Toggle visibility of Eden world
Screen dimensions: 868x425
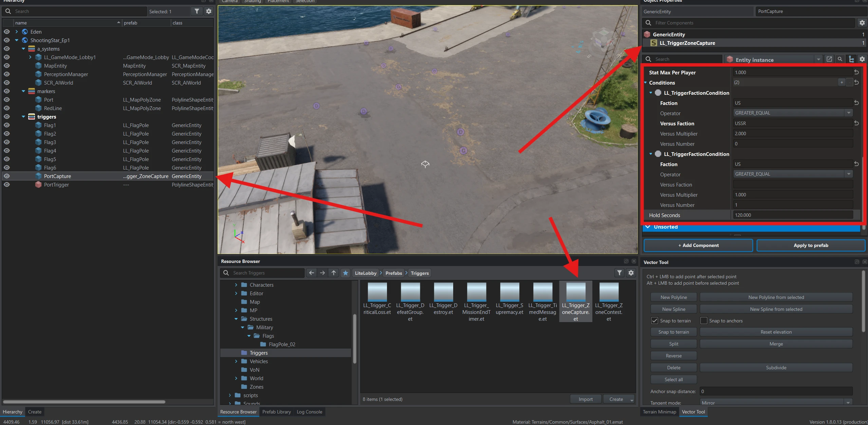(x=6, y=32)
